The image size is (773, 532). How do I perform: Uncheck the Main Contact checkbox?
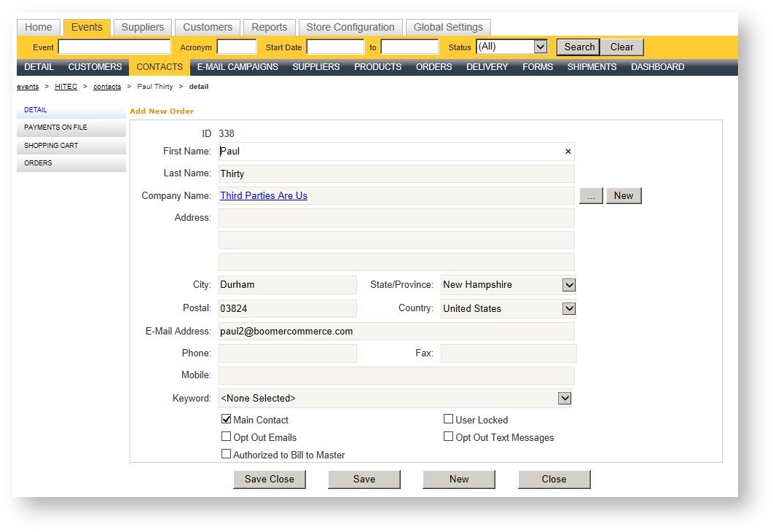pos(227,419)
